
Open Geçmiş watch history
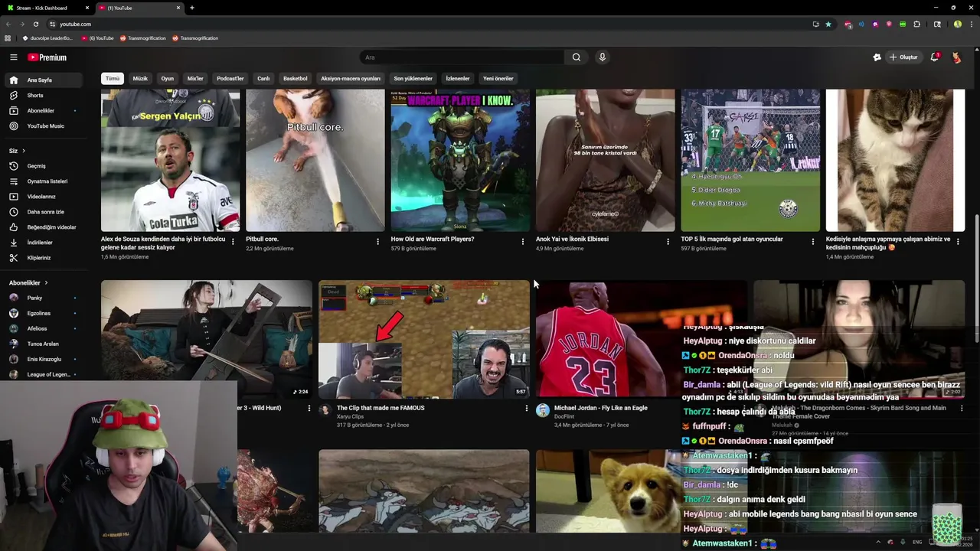(37, 166)
